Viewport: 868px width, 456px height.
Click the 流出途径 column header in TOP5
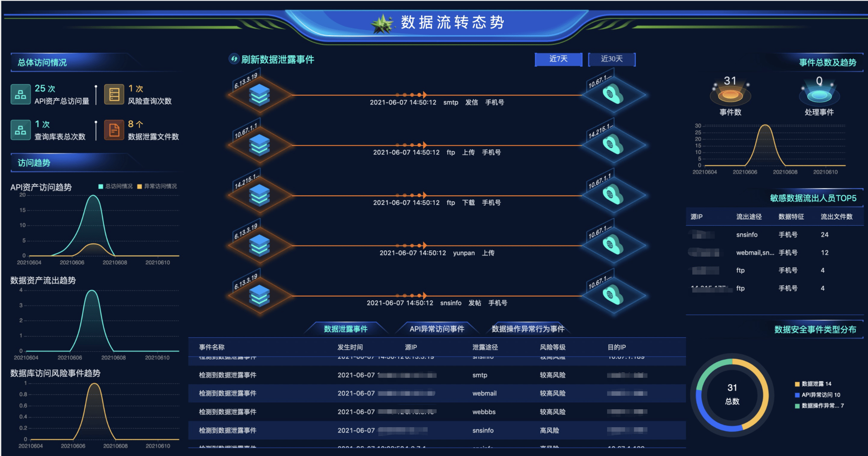point(749,217)
